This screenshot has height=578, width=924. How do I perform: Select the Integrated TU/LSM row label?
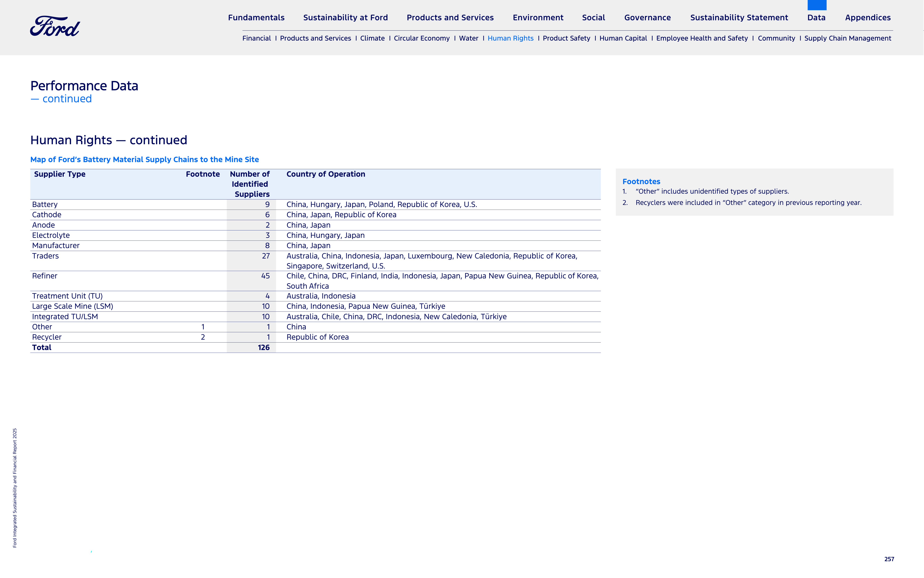(x=65, y=317)
